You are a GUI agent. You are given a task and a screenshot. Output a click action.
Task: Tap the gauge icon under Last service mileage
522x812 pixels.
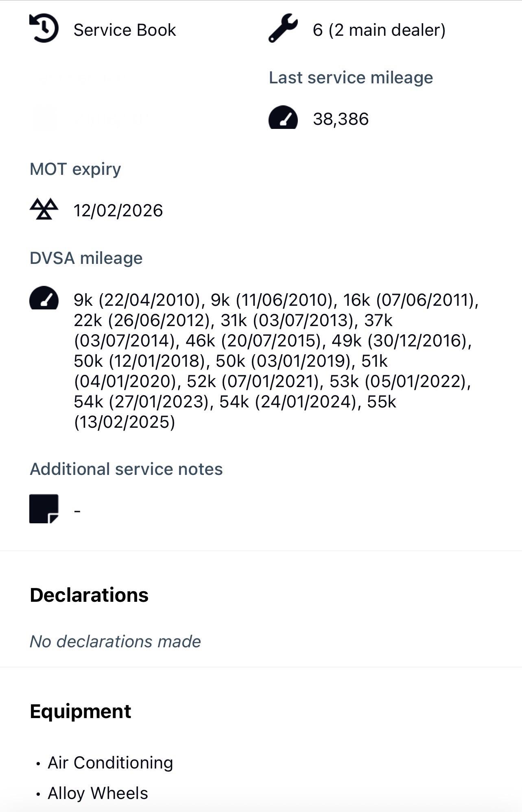click(283, 118)
